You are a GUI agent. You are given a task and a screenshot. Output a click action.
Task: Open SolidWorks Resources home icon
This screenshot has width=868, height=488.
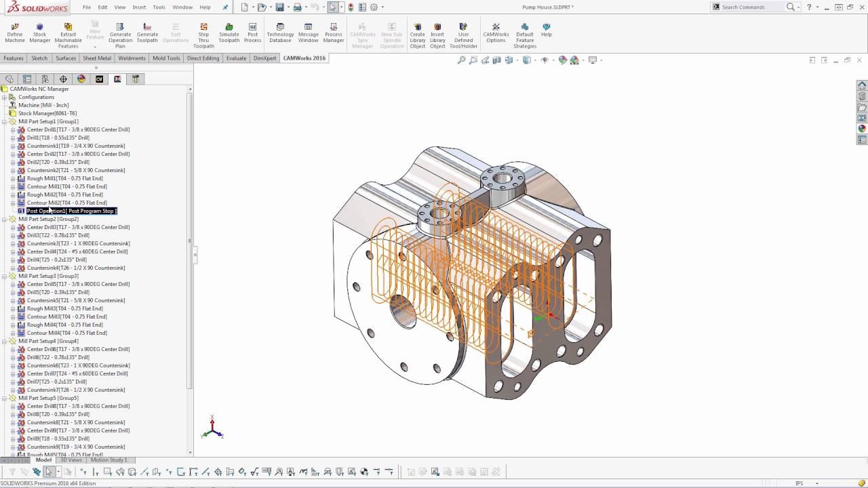point(862,85)
